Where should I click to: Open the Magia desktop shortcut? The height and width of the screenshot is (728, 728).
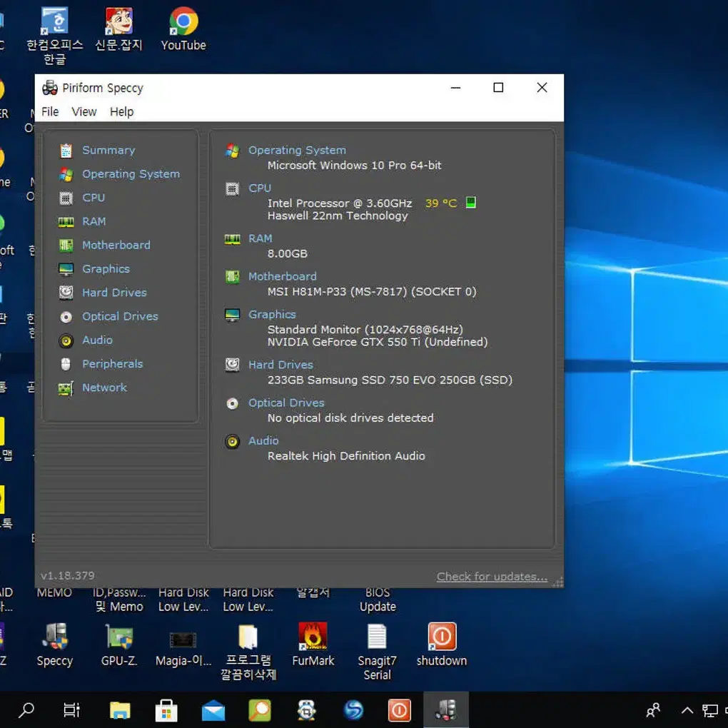(x=183, y=647)
